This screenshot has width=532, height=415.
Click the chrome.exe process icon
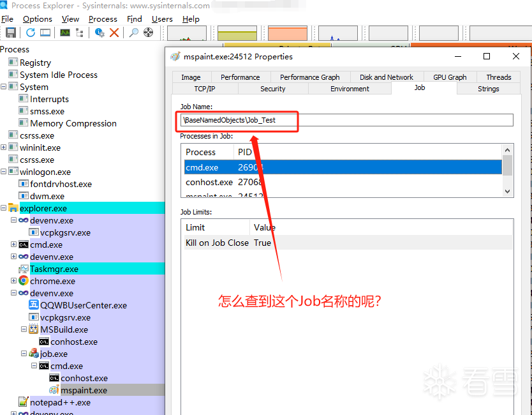24,280
